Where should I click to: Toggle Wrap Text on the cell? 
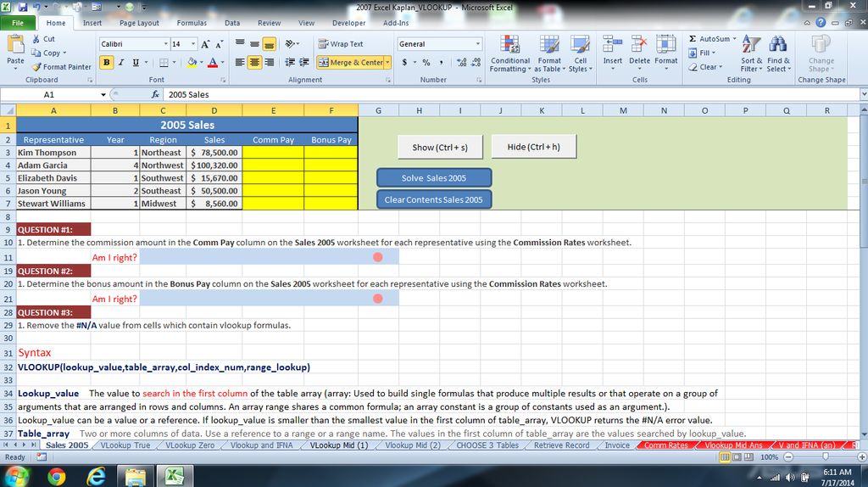point(340,44)
